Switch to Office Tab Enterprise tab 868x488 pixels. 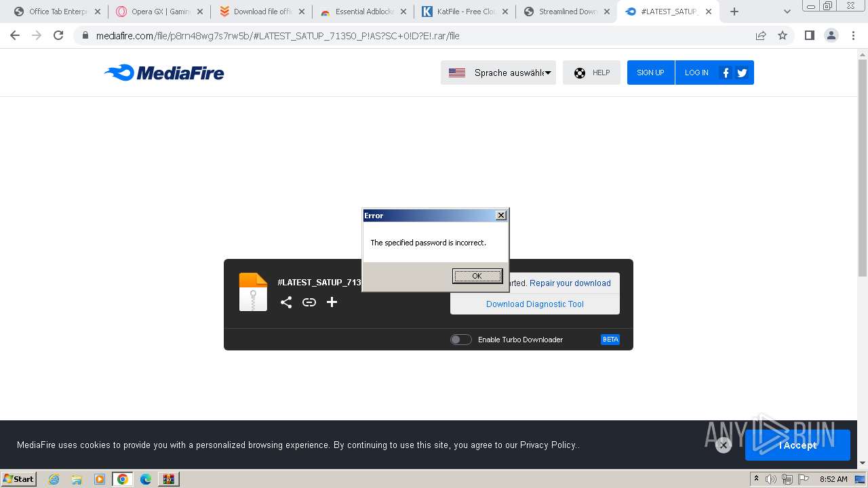click(x=58, y=12)
